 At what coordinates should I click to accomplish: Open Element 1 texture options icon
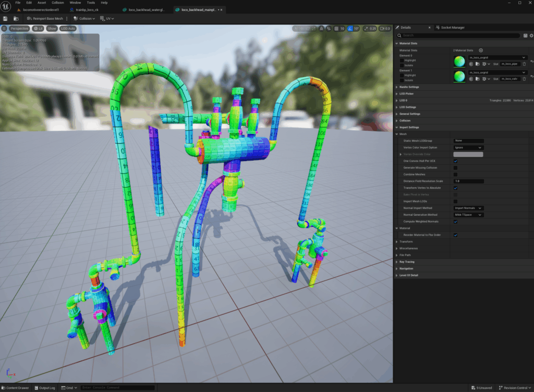pos(486,79)
